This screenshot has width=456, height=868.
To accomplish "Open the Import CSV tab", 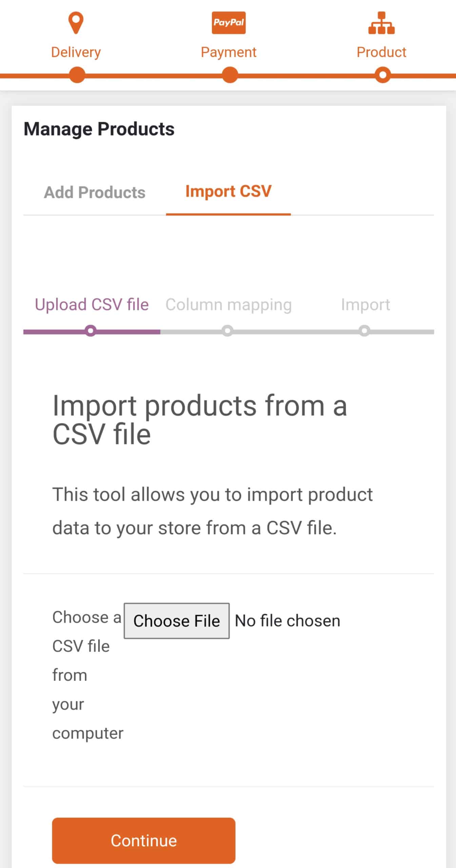I will (228, 192).
